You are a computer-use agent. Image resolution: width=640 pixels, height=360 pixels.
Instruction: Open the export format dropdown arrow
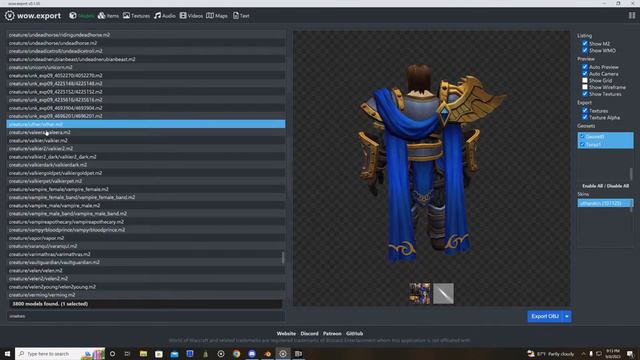pyautogui.click(x=567, y=316)
